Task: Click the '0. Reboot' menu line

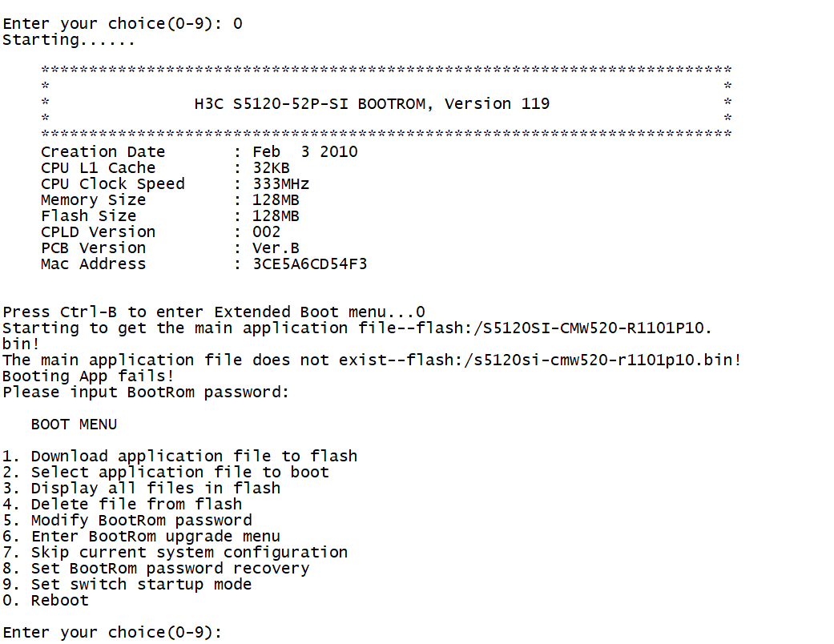Action: tap(46, 601)
